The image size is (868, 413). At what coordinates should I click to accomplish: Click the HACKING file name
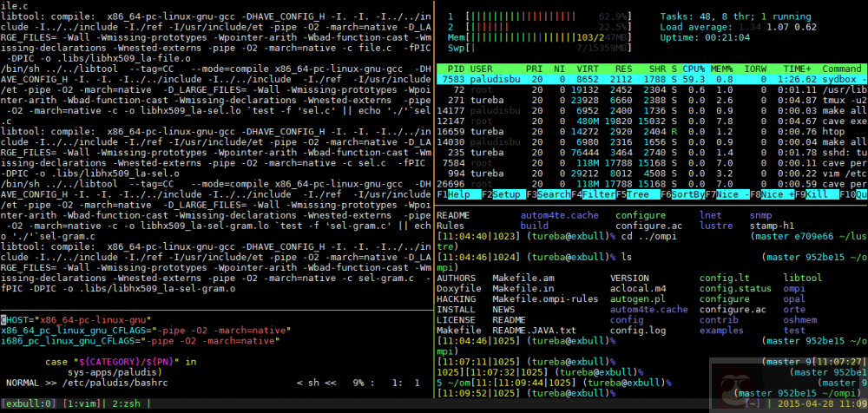pyautogui.click(x=457, y=299)
